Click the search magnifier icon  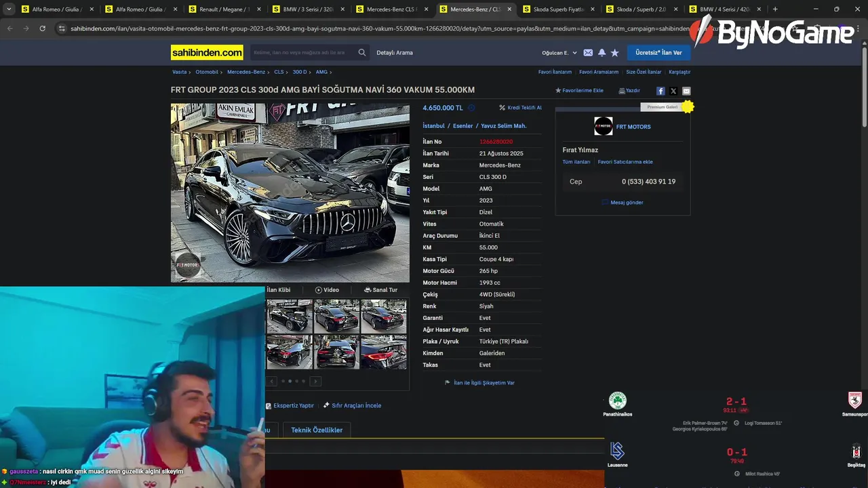362,52
